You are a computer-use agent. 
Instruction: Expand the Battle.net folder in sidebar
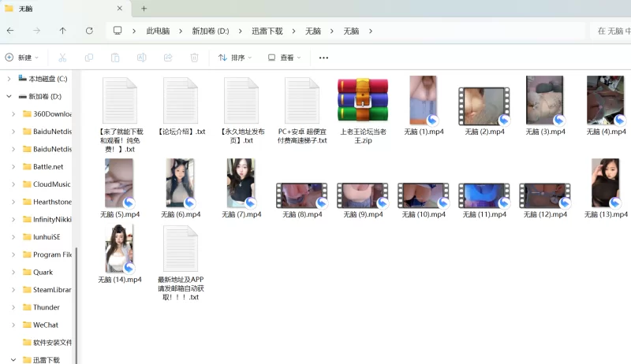point(13,167)
